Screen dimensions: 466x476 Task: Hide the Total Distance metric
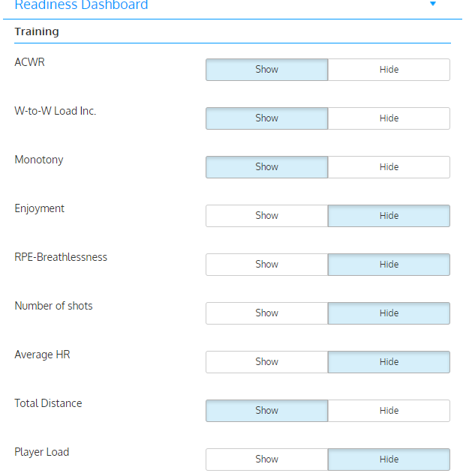point(389,411)
